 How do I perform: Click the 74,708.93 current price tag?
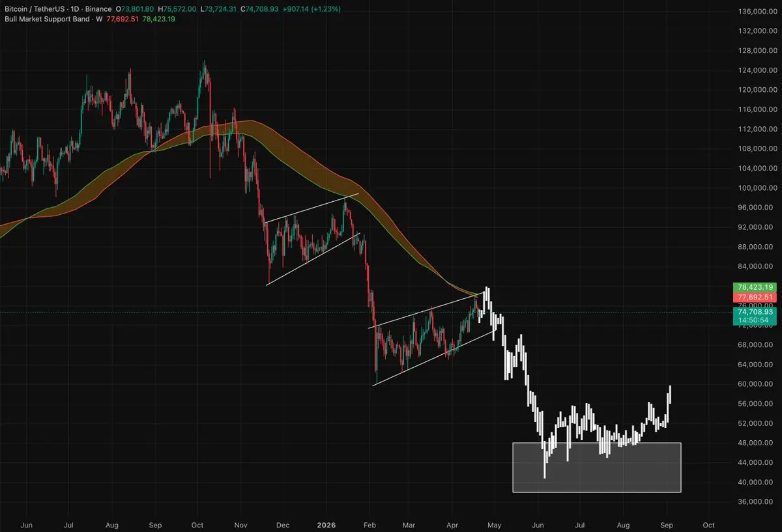tap(756, 313)
